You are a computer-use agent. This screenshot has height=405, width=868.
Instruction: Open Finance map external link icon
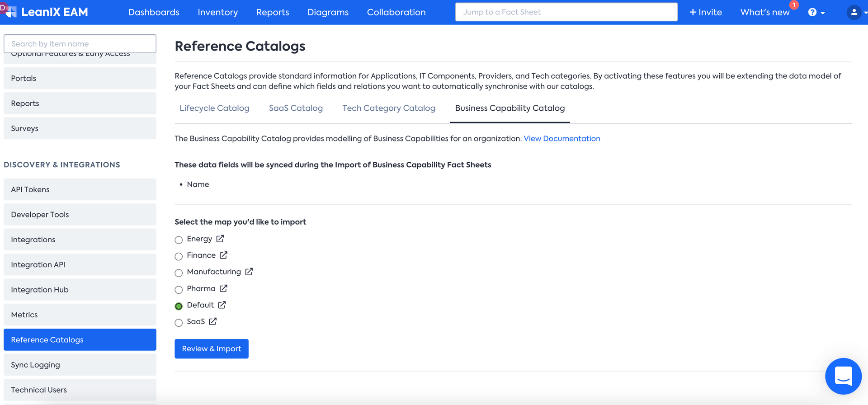pyautogui.click(x=224, y=255)
